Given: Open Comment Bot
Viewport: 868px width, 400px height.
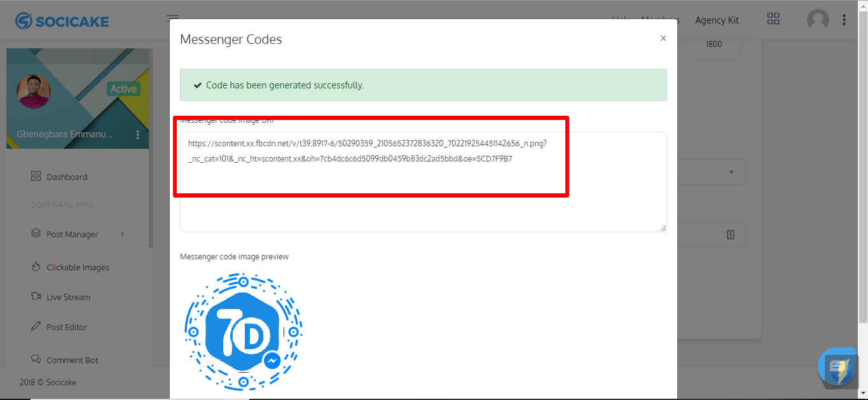Looking at the screenshot, I should pyautogui.click(x=72, y=360).
